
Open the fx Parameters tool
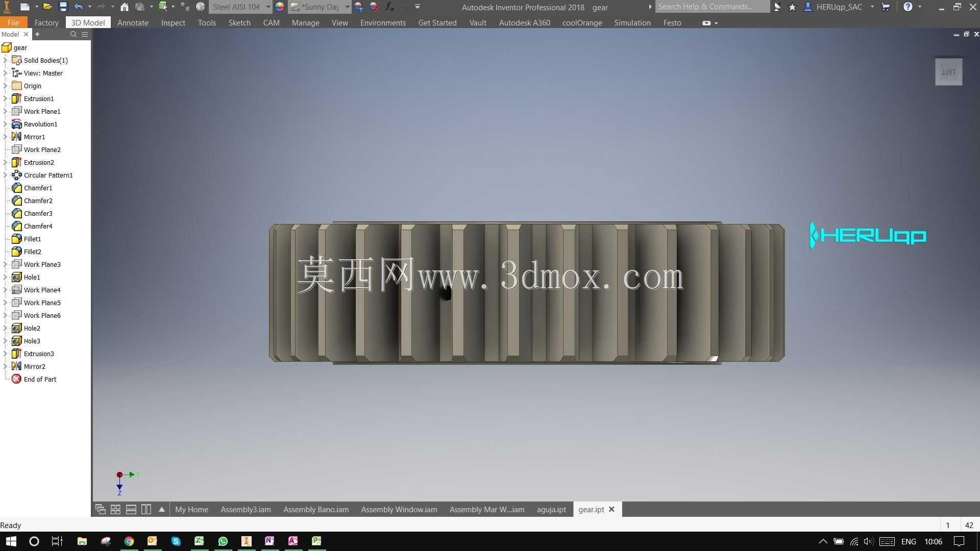pos(389,7)
